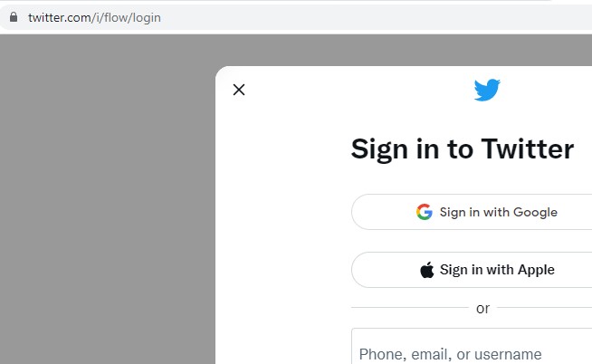Click the Apple logo icon

pyautogui.click(x=427, y=270)
